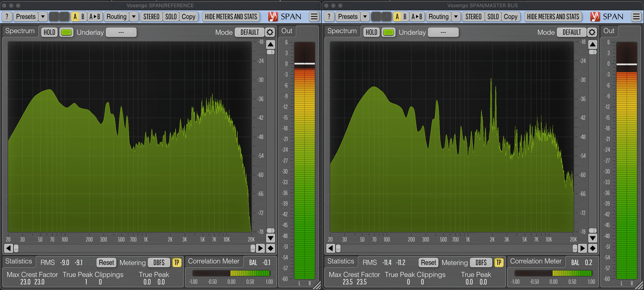644x290 pixels.
Task: Open the DBFS metering selector in MASTER BUS window
Action: [x=481, y=262]
